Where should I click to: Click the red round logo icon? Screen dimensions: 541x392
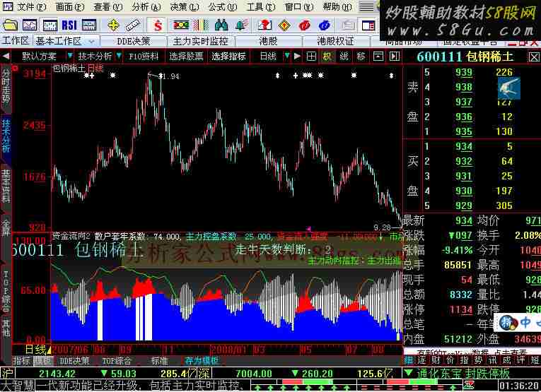coord(305,25)
